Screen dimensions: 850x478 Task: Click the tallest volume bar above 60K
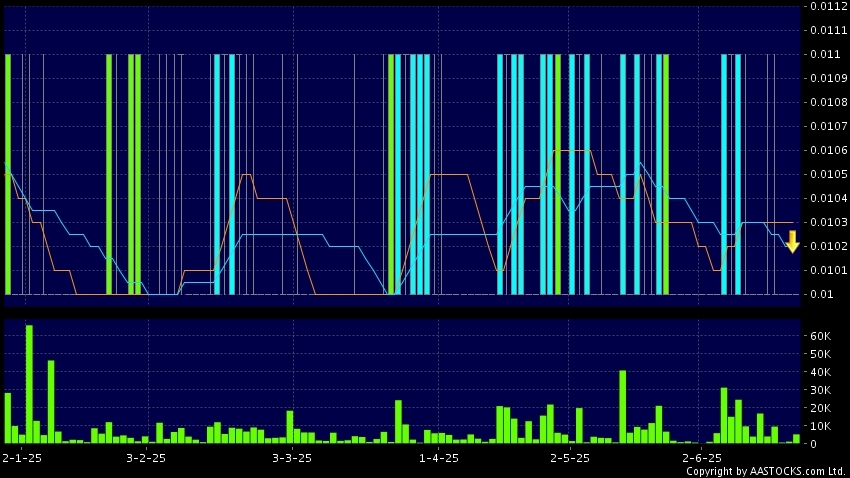coord(29,384)
